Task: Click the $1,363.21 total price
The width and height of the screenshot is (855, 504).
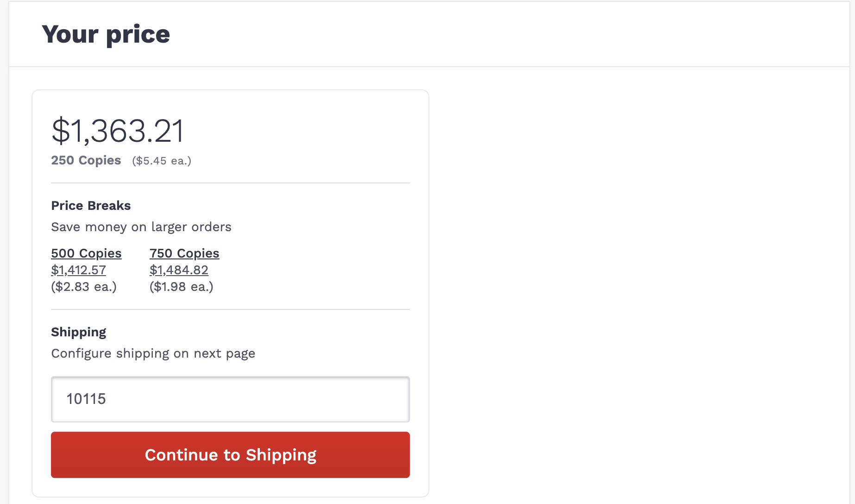Action: click(x=118, y=131)
